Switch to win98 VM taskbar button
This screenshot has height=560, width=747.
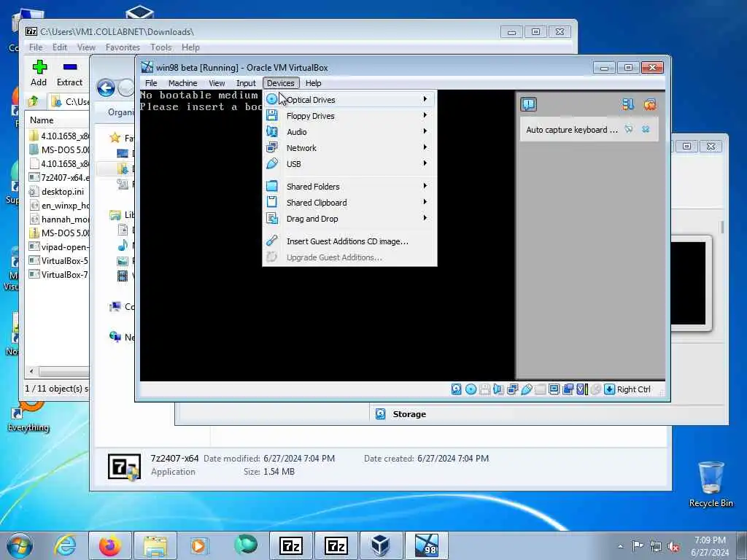pyautogui.click(x=426, y=545)
